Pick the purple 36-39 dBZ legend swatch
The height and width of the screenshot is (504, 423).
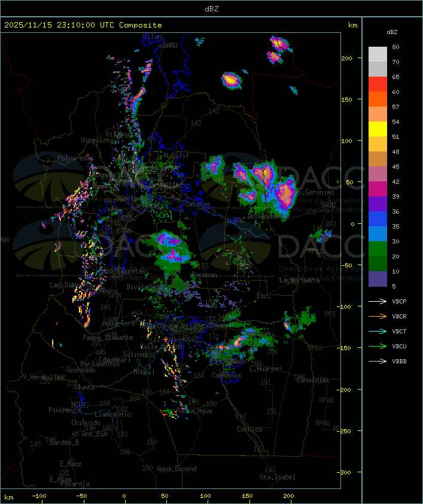[x=378, y=204]
